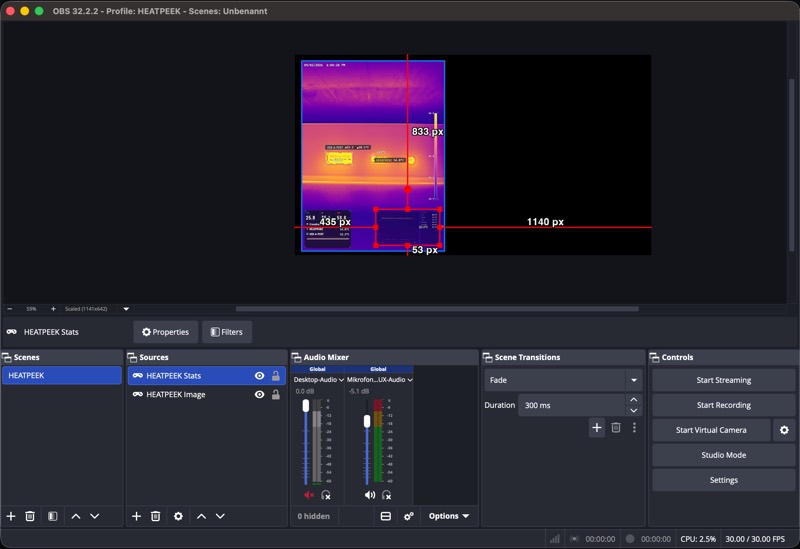The height and width of the screenshot is (549, 800).
Task: Expand the Desktop-Audio channel menu chevron
Action: (x=341, y=380)
